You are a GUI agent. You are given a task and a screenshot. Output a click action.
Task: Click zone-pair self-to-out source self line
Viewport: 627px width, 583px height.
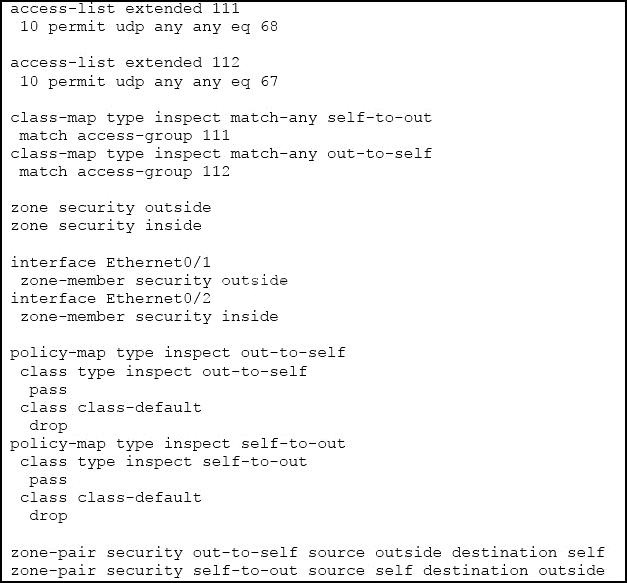click(308, 571)
